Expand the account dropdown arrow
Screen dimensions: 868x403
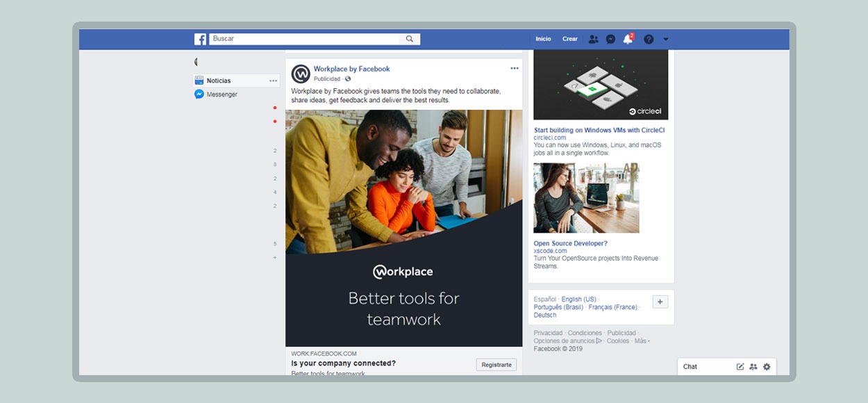click(x=666, y=39)
